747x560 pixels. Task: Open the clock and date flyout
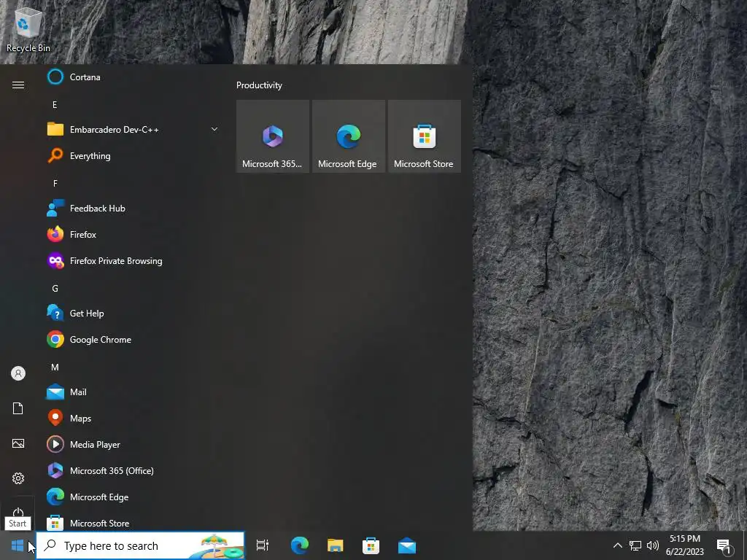[684, 545]
